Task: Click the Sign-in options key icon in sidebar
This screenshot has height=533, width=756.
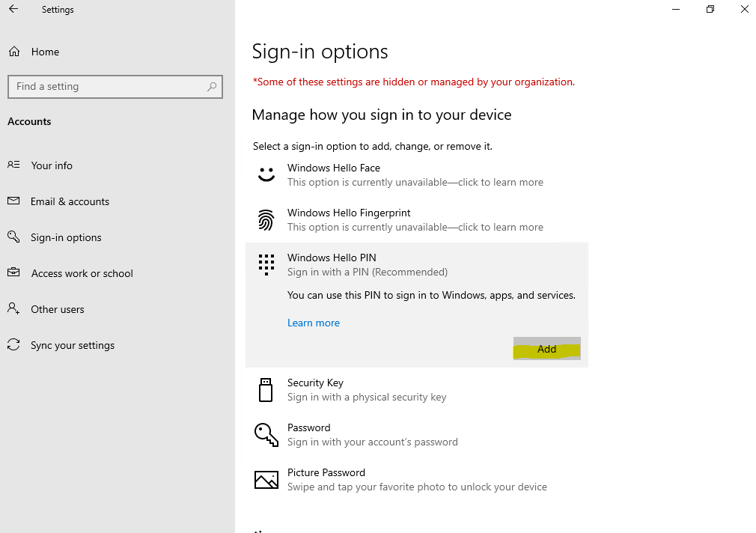Action: tap(13, 237)
